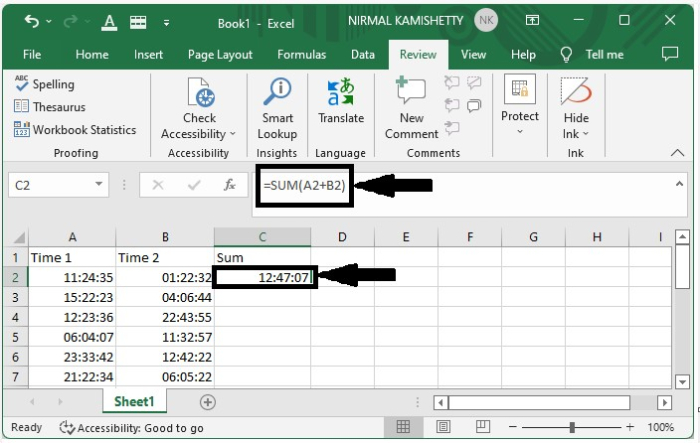
Task: Switch to the Page Layout tab
Action: 220,54
